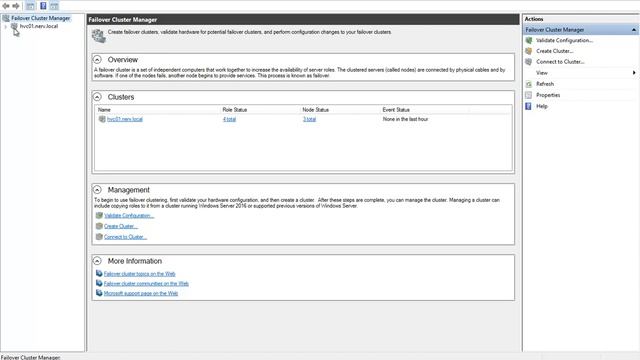Expand hvc01.nerv.local tree node arrow
Image resolution: width=640 pixels, height=360 pixels.
[5, 27]
